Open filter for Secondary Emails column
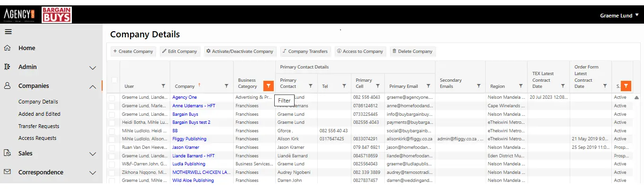The image size is (644, 189). point(479,86)
